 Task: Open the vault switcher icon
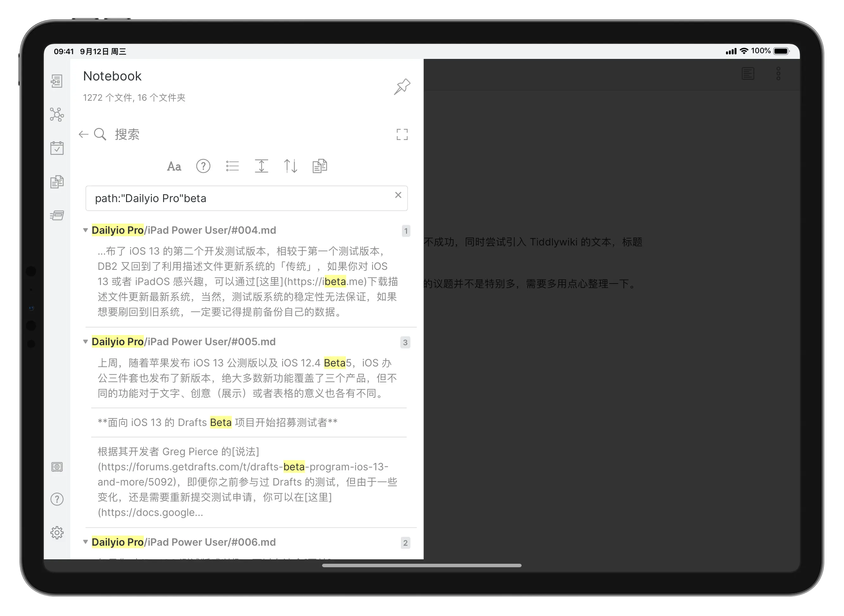pos(57,467)
